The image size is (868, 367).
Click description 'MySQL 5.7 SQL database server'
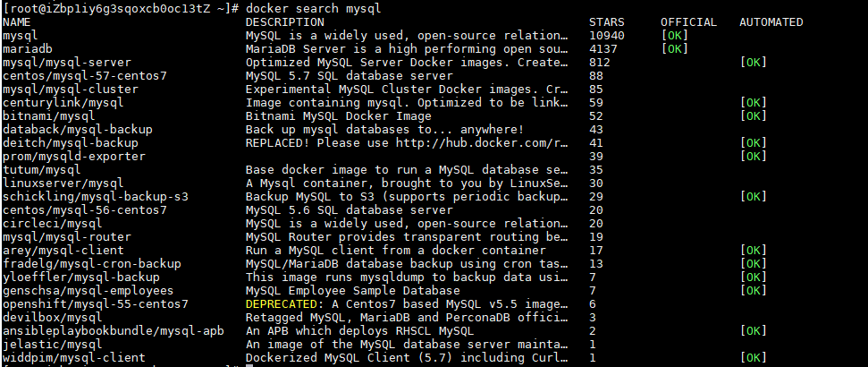click(x=350, y=76)
